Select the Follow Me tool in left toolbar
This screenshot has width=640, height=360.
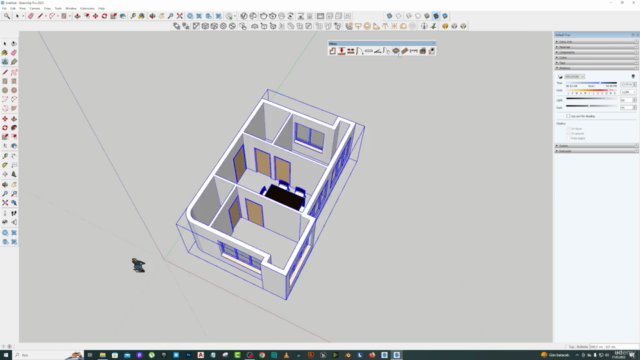(x=14, y=128)
